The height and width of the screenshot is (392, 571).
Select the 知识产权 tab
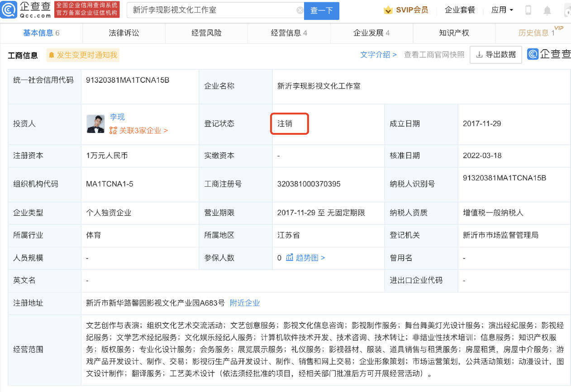tap(454, 33)
